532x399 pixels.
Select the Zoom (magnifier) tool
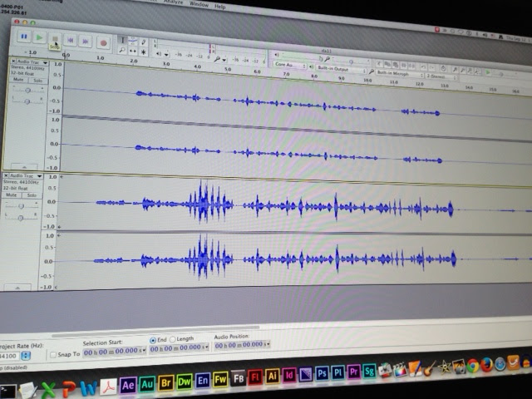122,50
